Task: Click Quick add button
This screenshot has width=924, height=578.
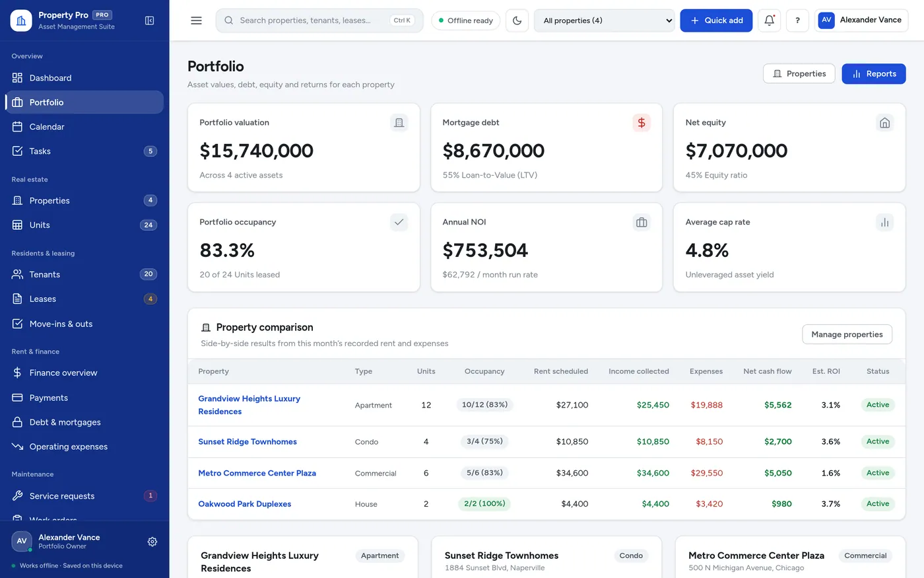Action: 716,20
